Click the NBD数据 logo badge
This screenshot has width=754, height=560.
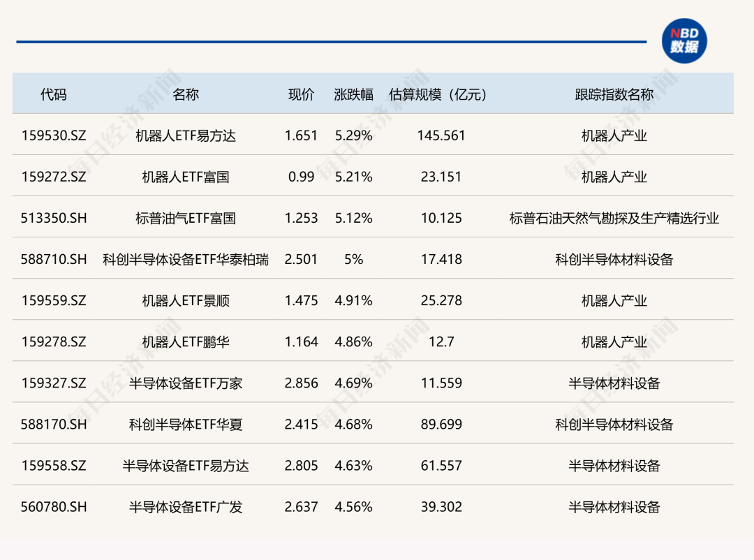click(683, 41)
